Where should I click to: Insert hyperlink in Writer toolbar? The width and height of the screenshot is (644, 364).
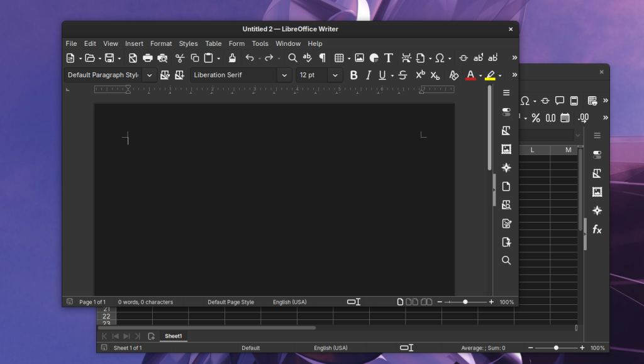point(464,58)
